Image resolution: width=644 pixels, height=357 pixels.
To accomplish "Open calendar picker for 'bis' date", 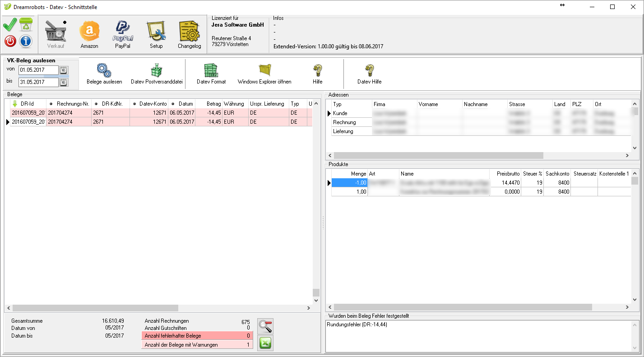I will coord(64,82).
